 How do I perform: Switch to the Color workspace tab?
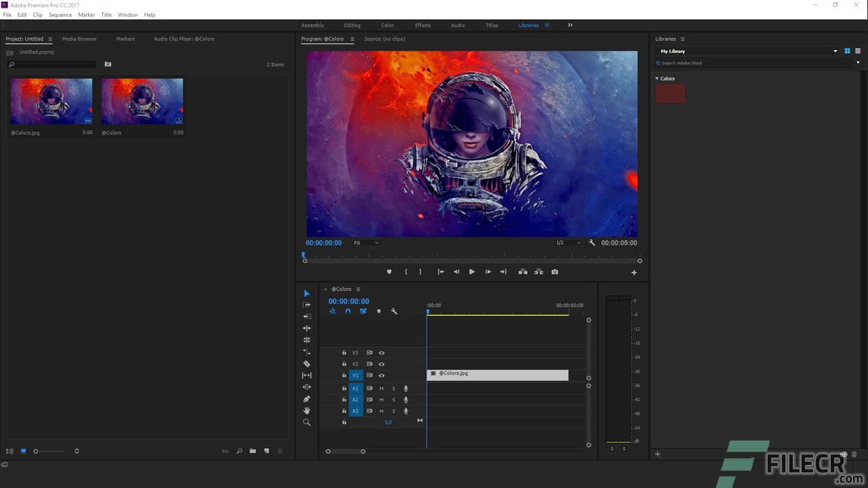pyautogui.click(x=387, y=25)
